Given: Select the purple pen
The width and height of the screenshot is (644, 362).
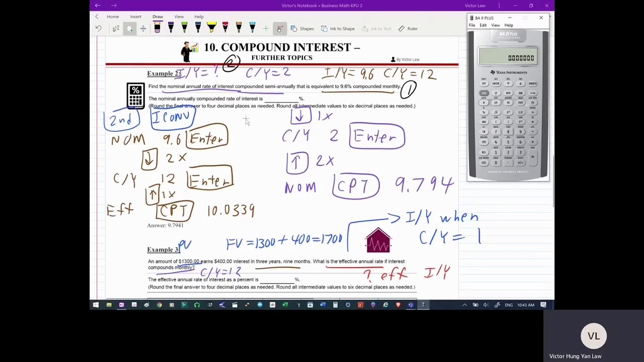Looking at the screenshot, I should click(171, 28).
